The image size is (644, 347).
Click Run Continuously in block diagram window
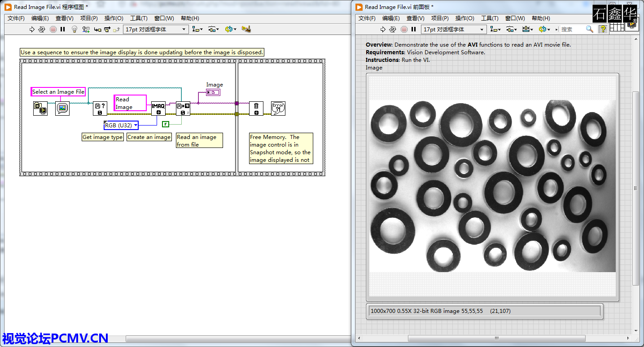point(42,29)
